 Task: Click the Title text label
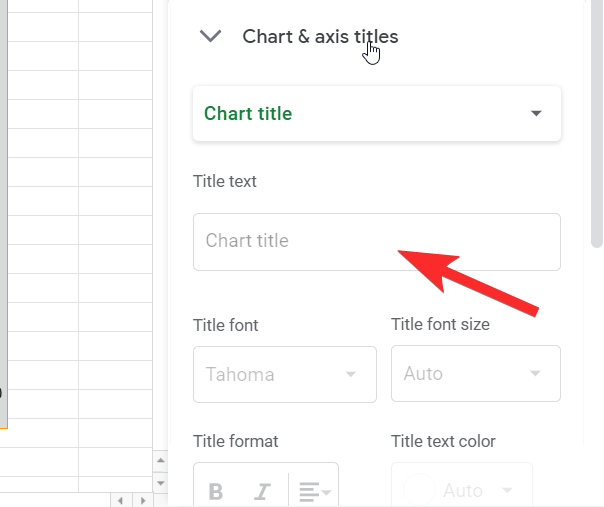225,182
